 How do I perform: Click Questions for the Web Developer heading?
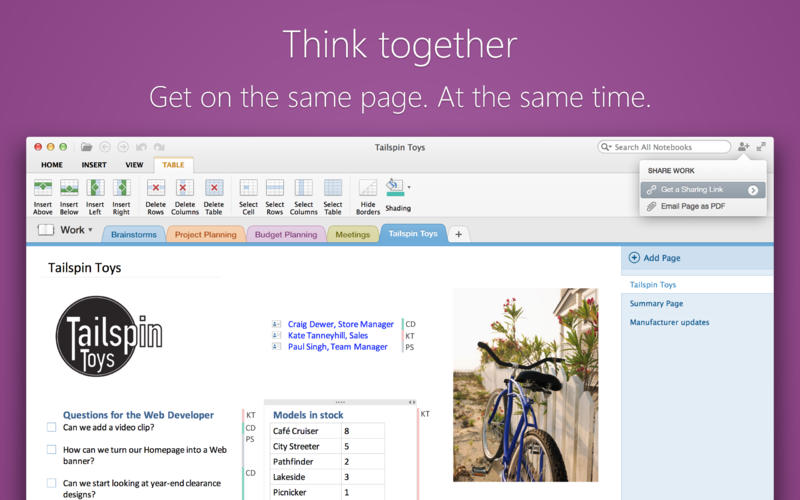click(x=138, y=415)
